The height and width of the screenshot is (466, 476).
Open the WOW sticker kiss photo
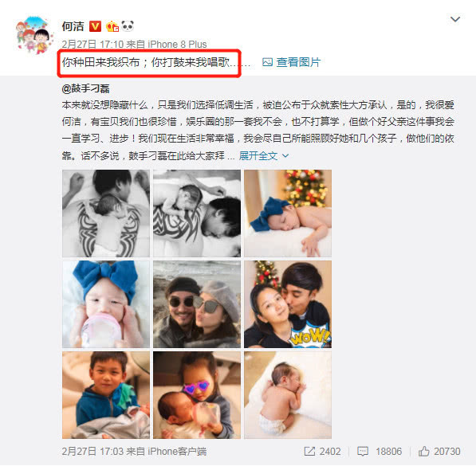(288, 304)
